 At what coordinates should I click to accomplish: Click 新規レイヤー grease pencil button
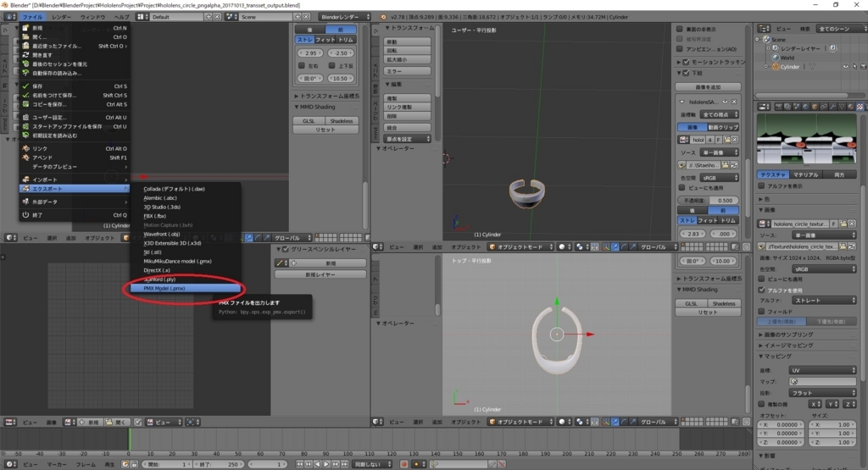click(320, 275)
